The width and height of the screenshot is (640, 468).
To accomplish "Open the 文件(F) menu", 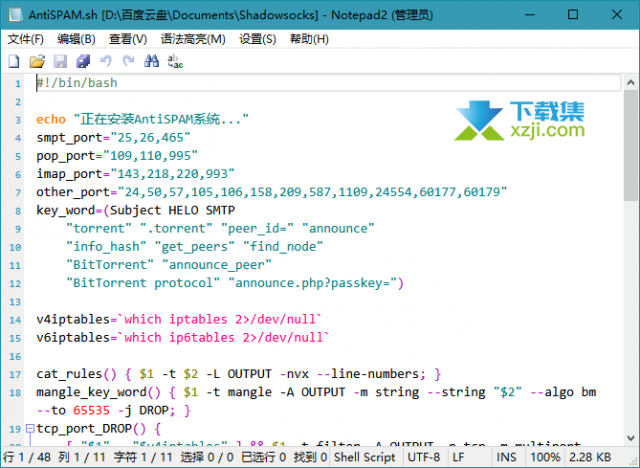I will click(x=25, y=39).
